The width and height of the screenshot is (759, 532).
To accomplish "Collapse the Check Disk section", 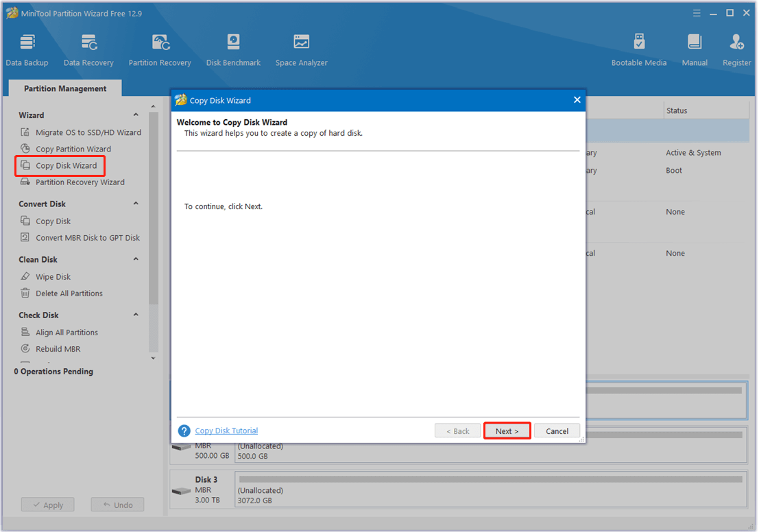I will click(x=136, y=315).
